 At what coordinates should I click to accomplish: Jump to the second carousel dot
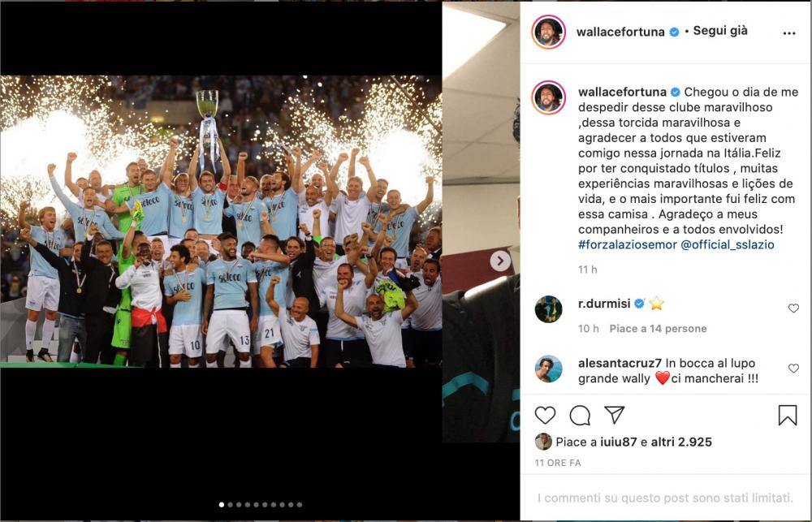click(x=230, y=504)
